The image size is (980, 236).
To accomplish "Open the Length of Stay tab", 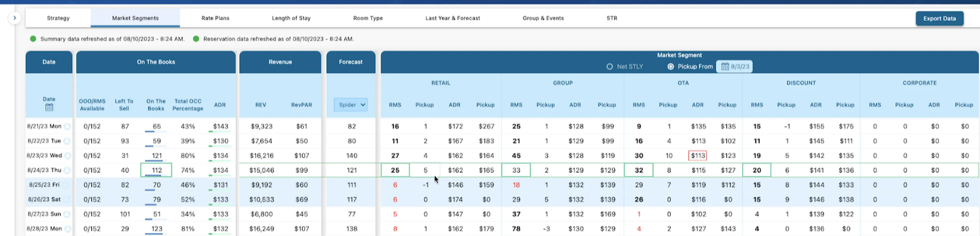I will coord(291,18).
